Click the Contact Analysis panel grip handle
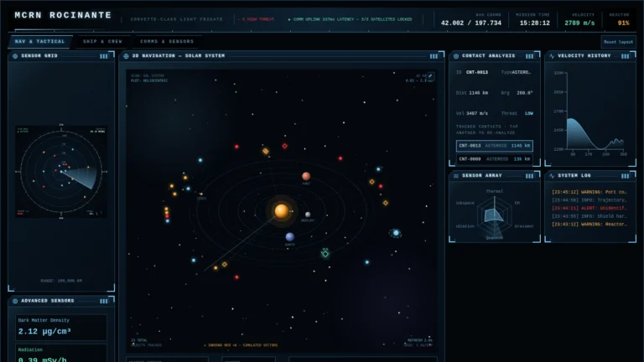Viewport: 644px width, 362px height. (x=529, y=56)
